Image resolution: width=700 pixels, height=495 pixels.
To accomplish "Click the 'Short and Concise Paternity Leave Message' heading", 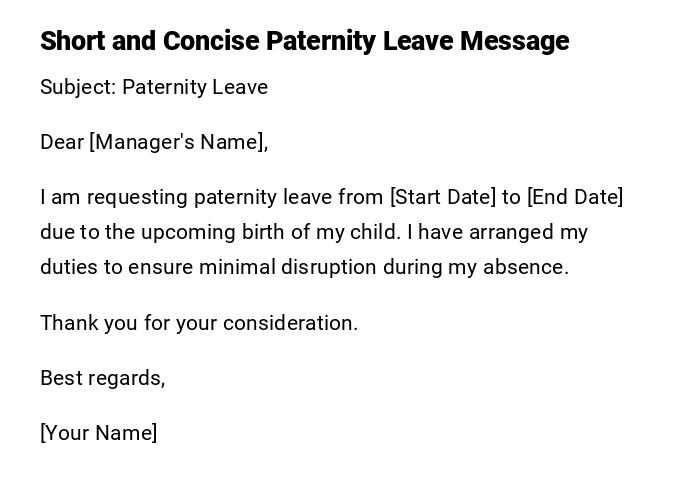I will tap(304, 41).
